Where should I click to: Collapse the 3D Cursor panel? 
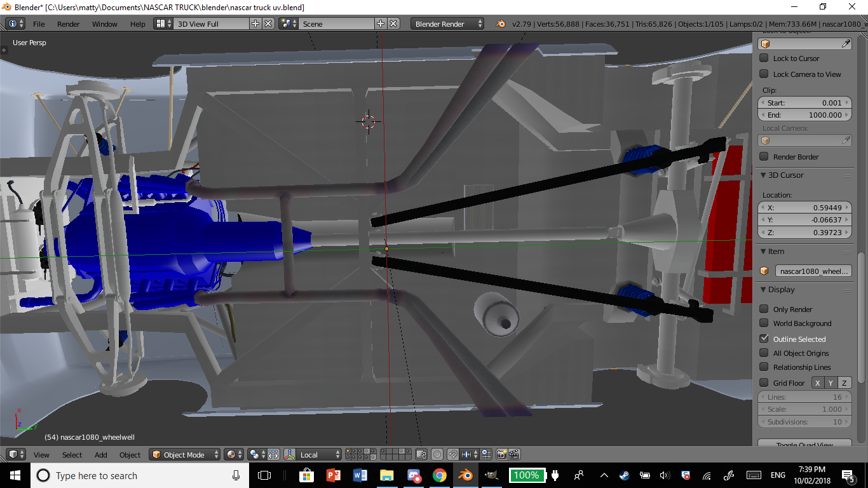[764, 175]
